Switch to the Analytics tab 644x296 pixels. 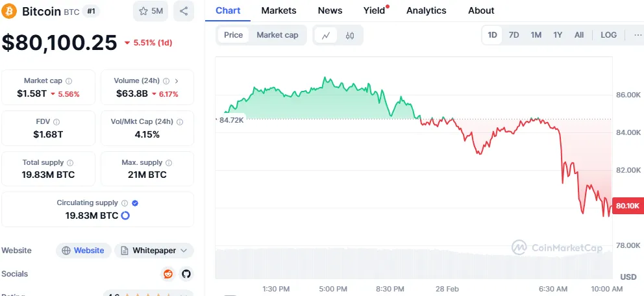[x=426, y=10]
